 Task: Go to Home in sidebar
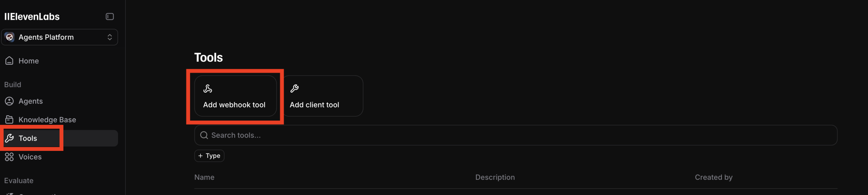[28, 61]
